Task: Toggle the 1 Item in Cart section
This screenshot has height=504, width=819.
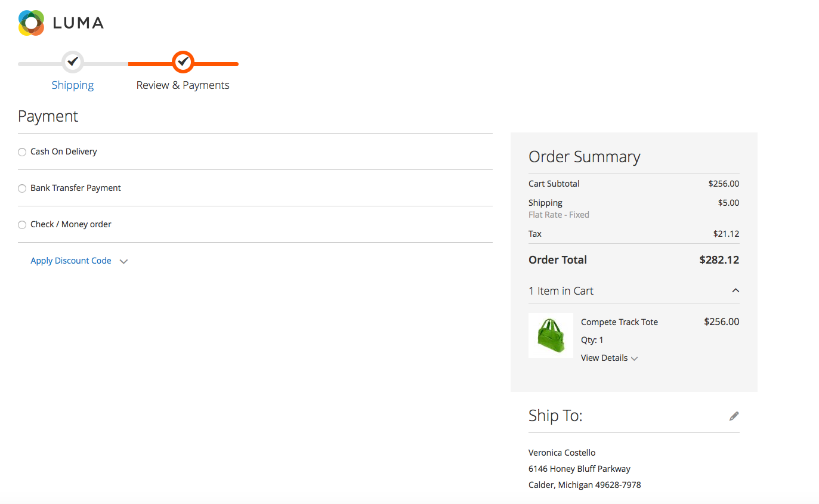Action: coord(561,291)
